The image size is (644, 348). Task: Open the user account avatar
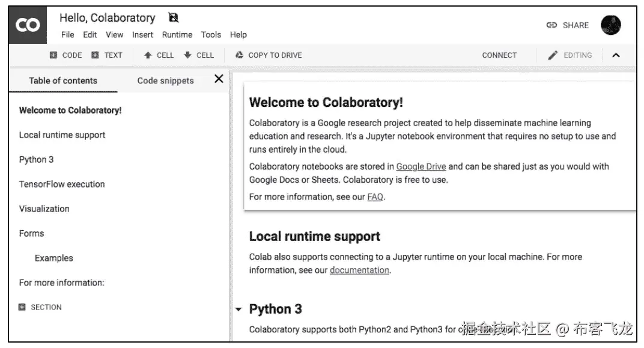click(610, 25)
